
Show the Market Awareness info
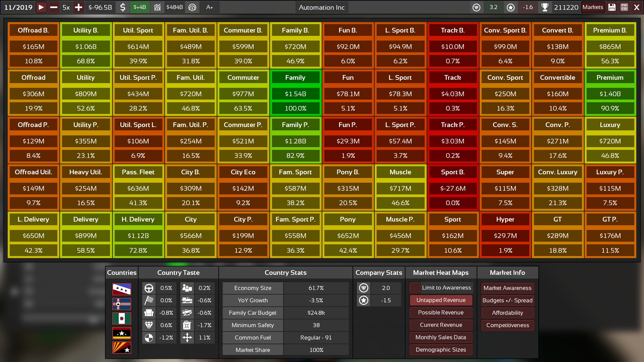[507, 288]
